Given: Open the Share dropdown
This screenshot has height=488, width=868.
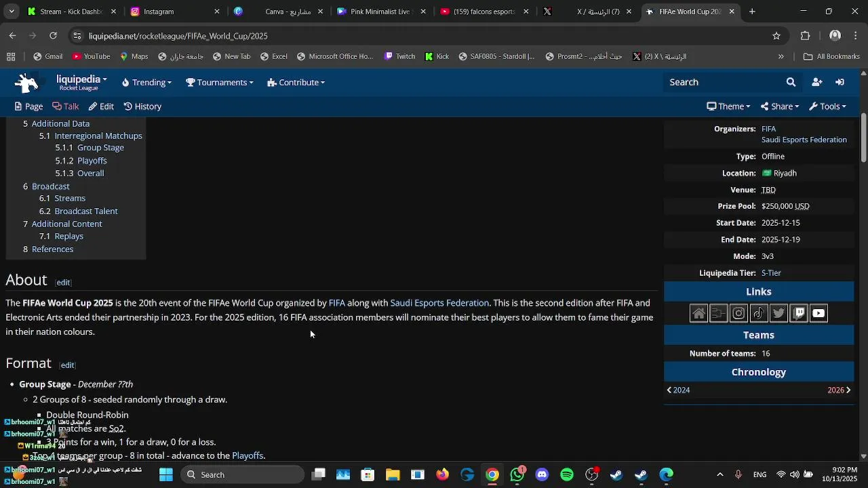Looking at the screenshot, I should click(x=780, y=106).
